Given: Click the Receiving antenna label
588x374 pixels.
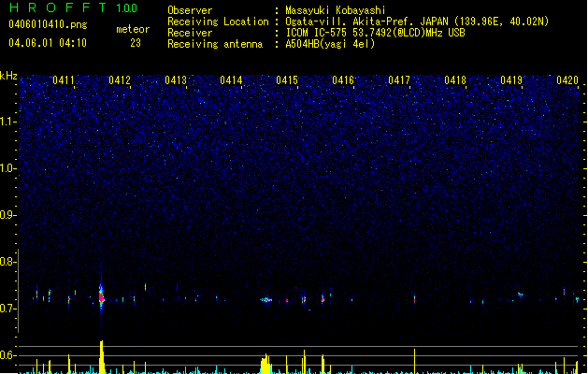Looking at the screenshot, I should click(x=215, y=44).
